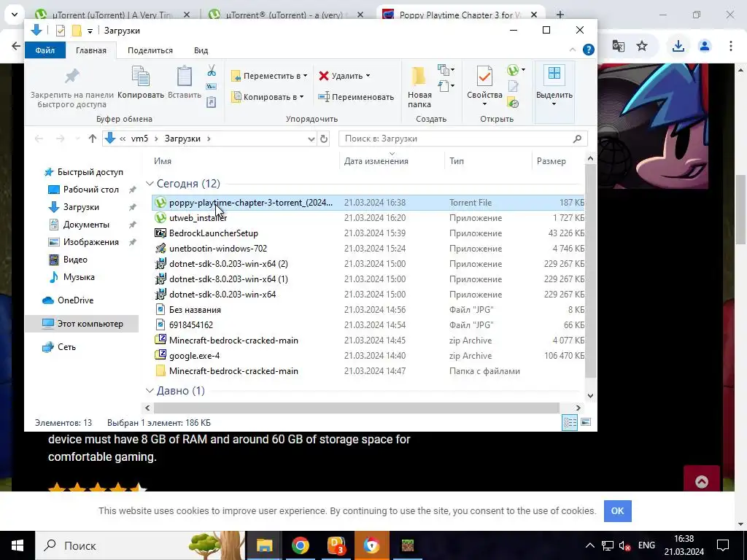747x560 pixels.
Task: Click the New folder quick access toolbar icon
Action: [x=76, y=31]
